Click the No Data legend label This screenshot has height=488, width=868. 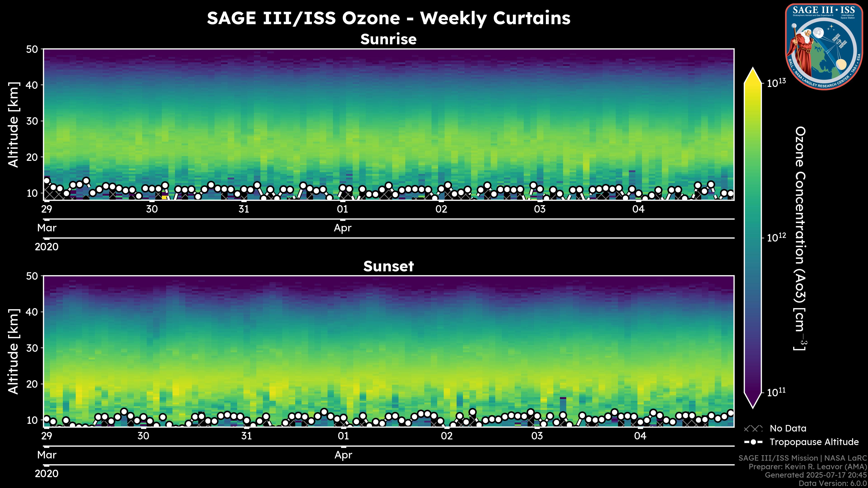[788, 429]
